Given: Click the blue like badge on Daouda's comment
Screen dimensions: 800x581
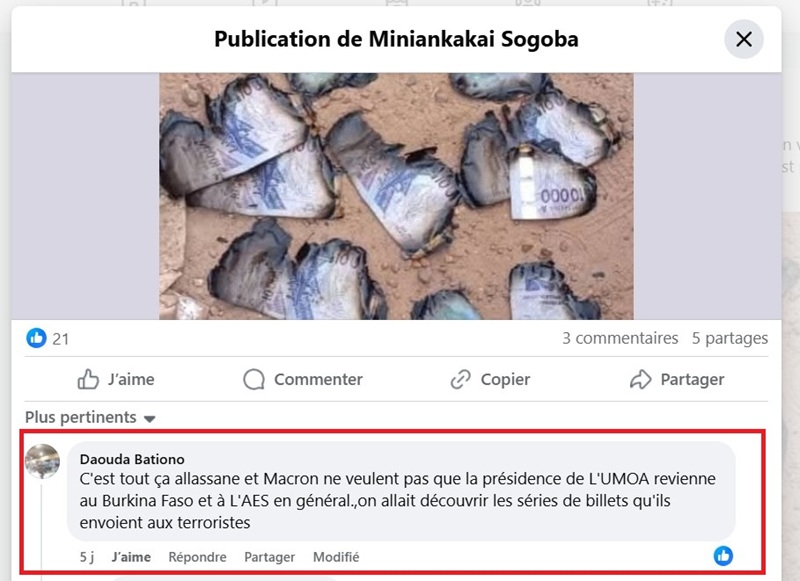Looking at the screenshot, I should (x=723, y=555).
